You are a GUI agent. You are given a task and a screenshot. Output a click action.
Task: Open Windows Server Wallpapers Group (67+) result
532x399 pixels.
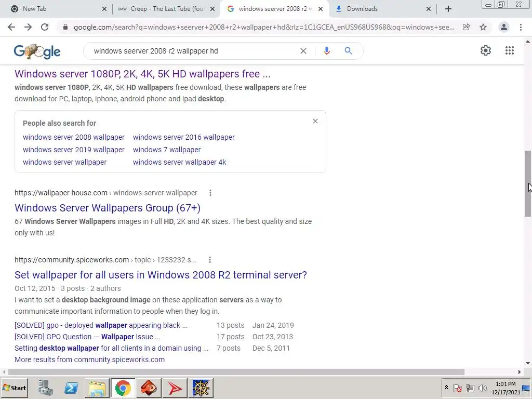click(x=108, y=208)
